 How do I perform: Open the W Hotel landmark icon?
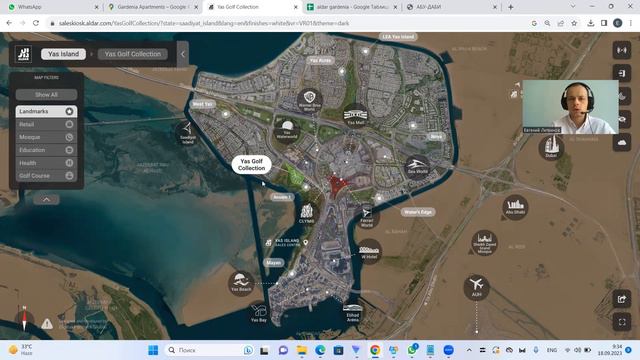click(x=369, y=251)
